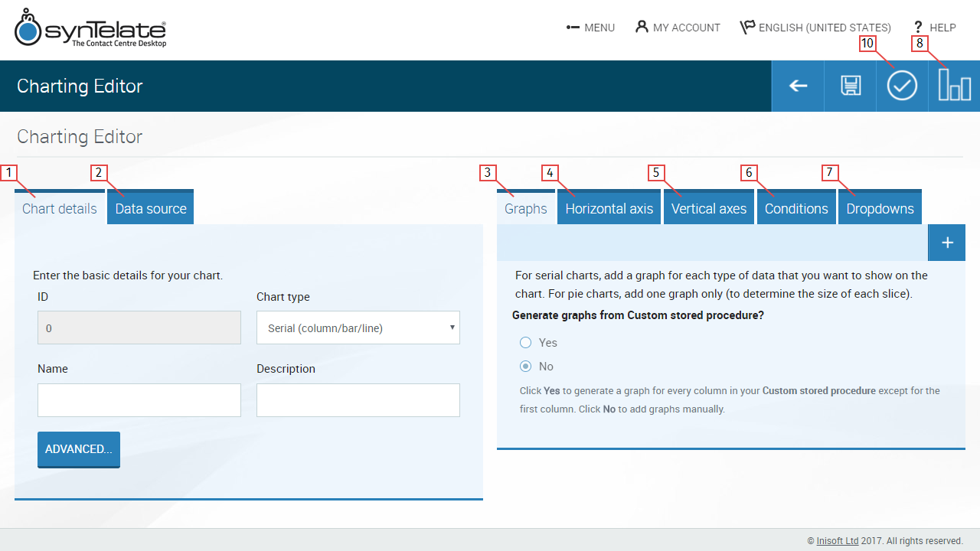
Task: Click the synTelate logo
Action: [x=90, y=29]
